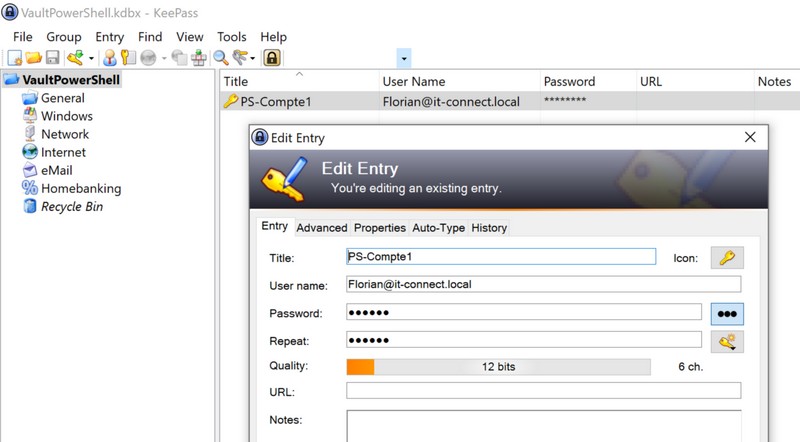The height and width of the screenshot is (442, 800).
Task: Expand the Add Entry dropdown arrow
Action: 91,58
